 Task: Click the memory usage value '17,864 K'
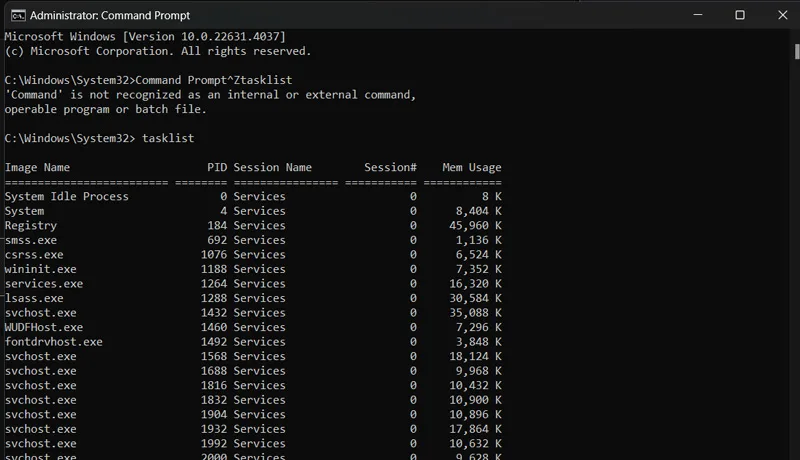click(x=475, y=429)
